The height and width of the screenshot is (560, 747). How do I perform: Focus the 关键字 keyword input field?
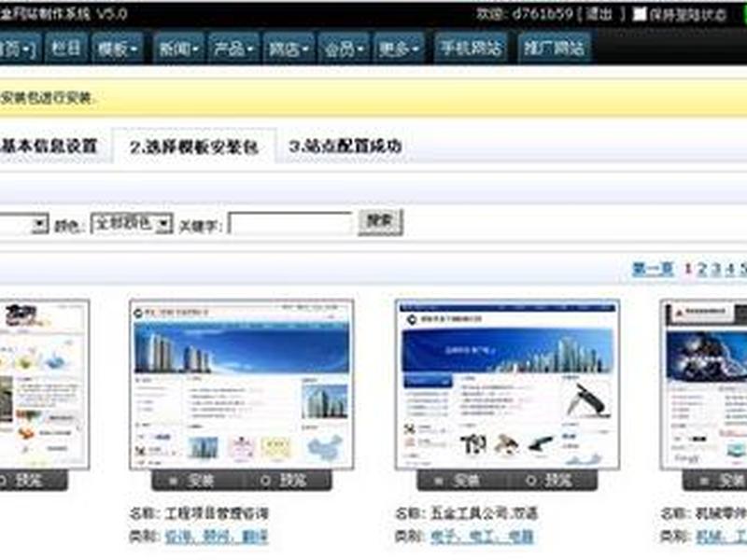(x=290, y=223)
